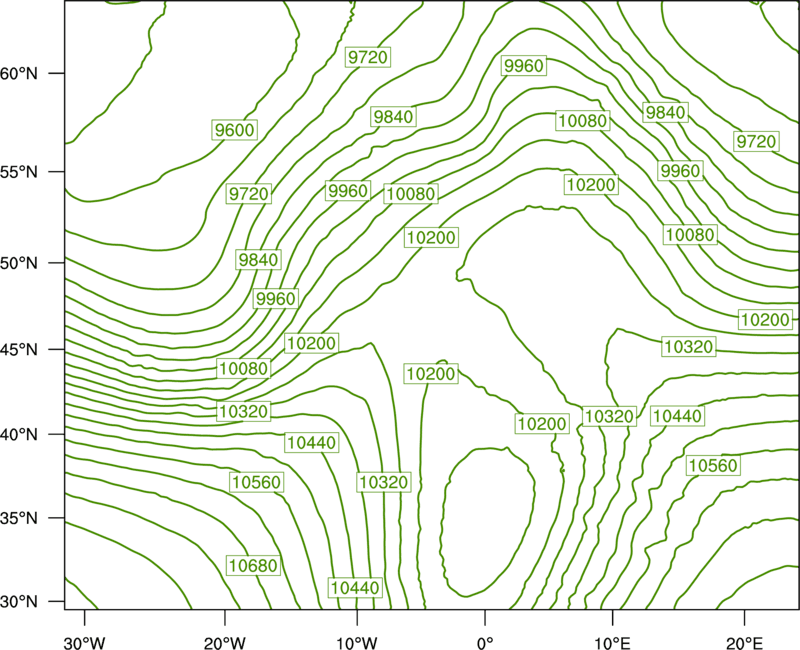
Task: Select the 30°W longitude axis label
Action: tap(85, 643)
